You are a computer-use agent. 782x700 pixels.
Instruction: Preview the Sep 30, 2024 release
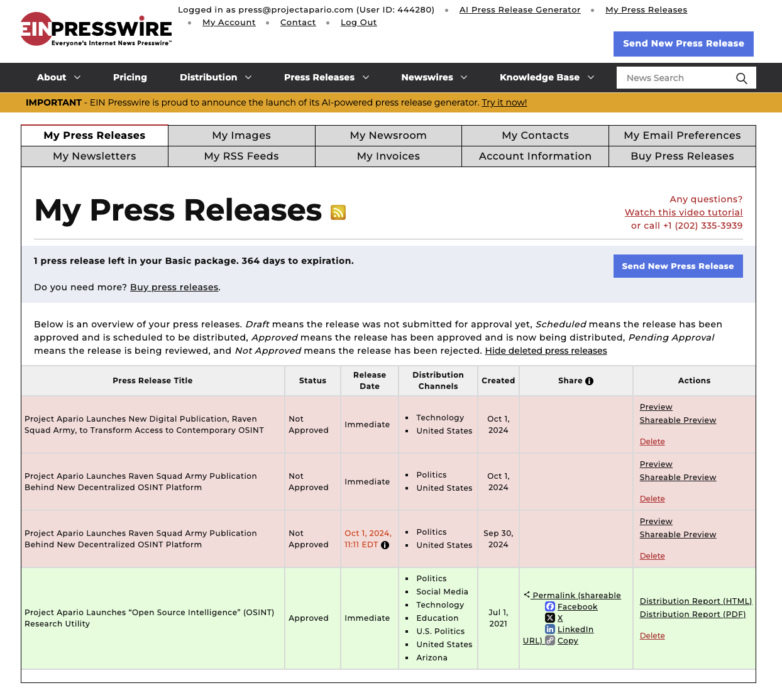(656, 522)
